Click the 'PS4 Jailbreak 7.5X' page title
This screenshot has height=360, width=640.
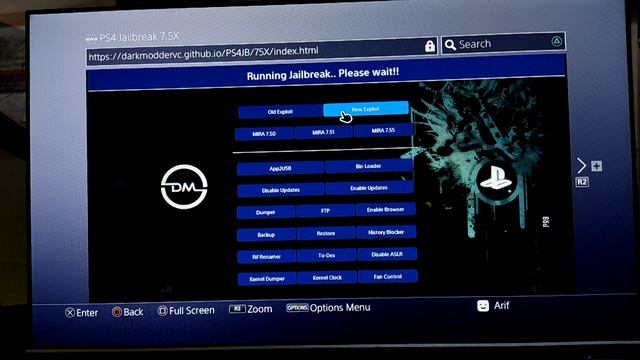(x=139, y=37)
